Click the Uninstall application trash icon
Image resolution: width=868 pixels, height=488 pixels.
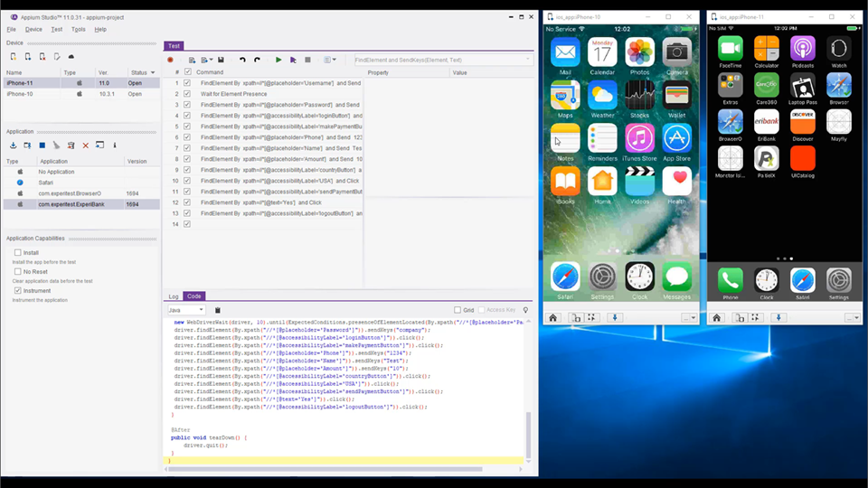(71, 145)
